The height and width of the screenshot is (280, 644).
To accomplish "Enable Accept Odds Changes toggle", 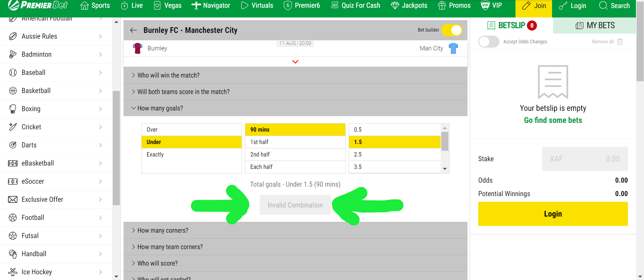I will point(489,42).
